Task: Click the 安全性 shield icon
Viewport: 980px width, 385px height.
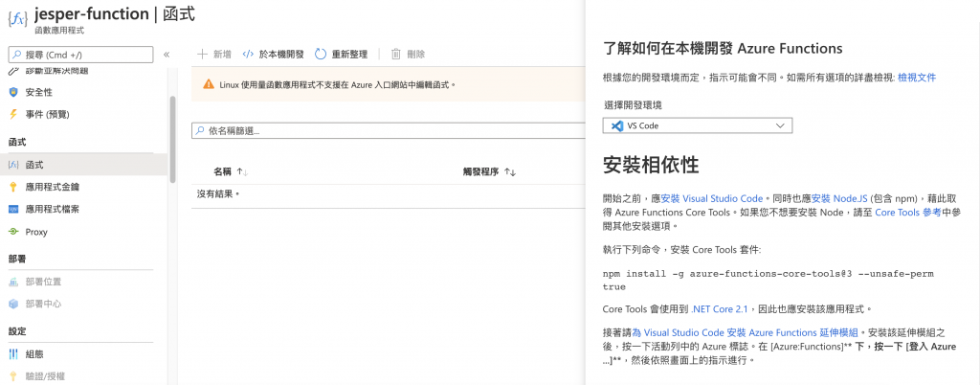Action: point(13,93)
